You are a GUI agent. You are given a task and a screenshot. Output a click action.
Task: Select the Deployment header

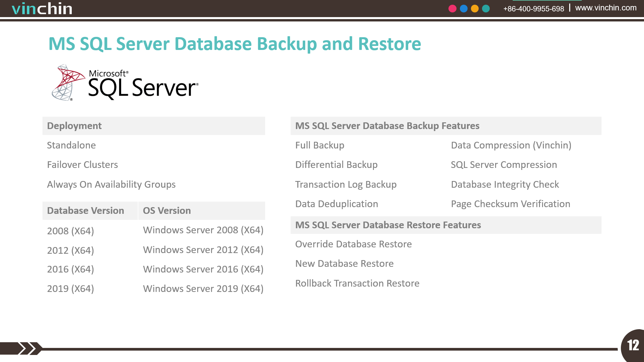pyautogui.click(x=154, y=126)
